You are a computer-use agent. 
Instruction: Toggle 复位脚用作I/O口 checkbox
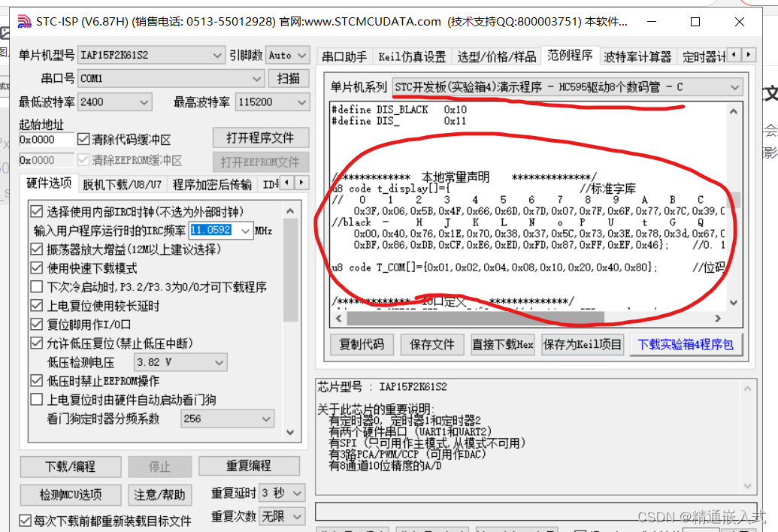36,325
